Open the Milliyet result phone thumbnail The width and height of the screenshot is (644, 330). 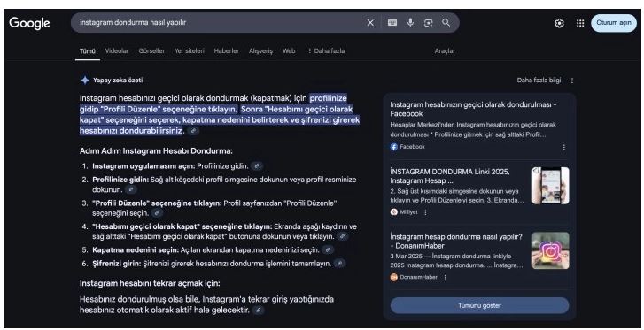(550, 186)
